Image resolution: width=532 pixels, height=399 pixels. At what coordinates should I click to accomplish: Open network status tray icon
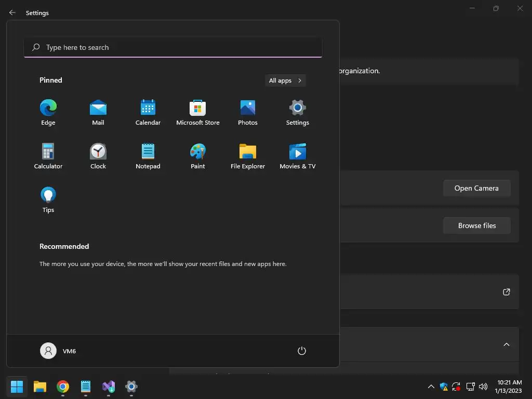pos(470,387)
